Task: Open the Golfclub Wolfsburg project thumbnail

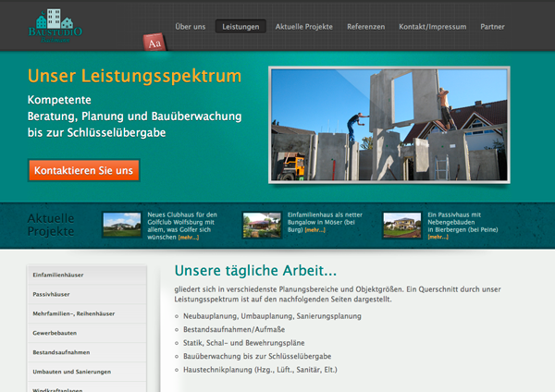Action: click(120, 225)
